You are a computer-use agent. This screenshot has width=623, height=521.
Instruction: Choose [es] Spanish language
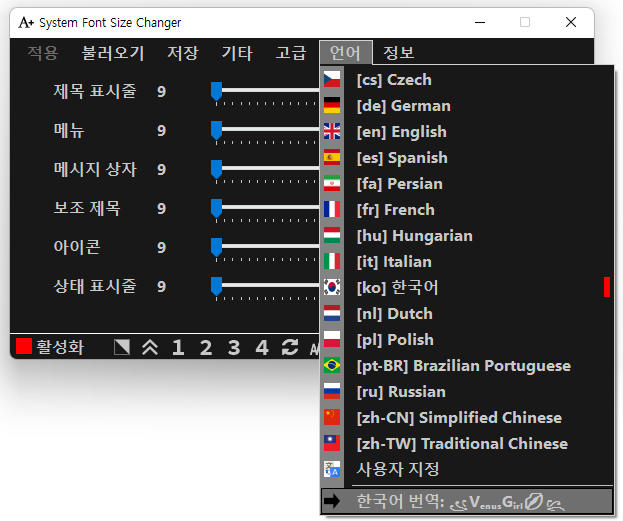(467, 158)
